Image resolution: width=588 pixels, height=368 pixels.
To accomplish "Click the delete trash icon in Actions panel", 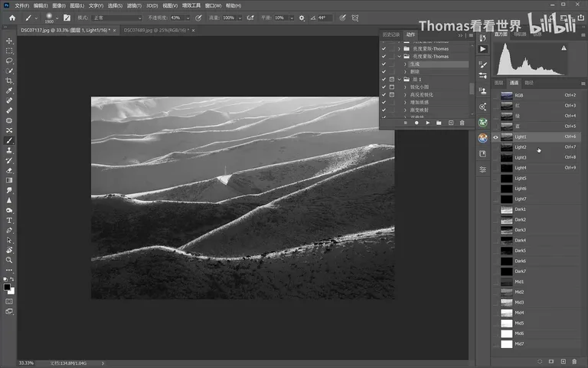I will 462,123.
